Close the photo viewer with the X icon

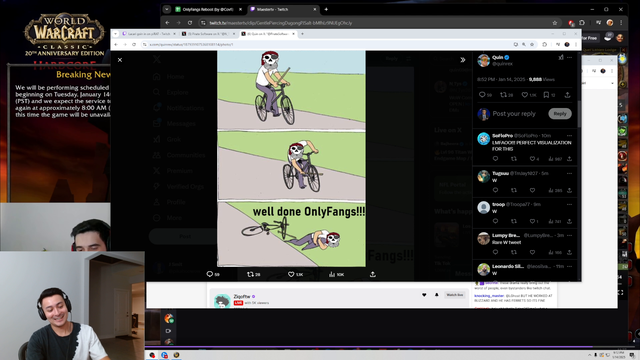120,60
